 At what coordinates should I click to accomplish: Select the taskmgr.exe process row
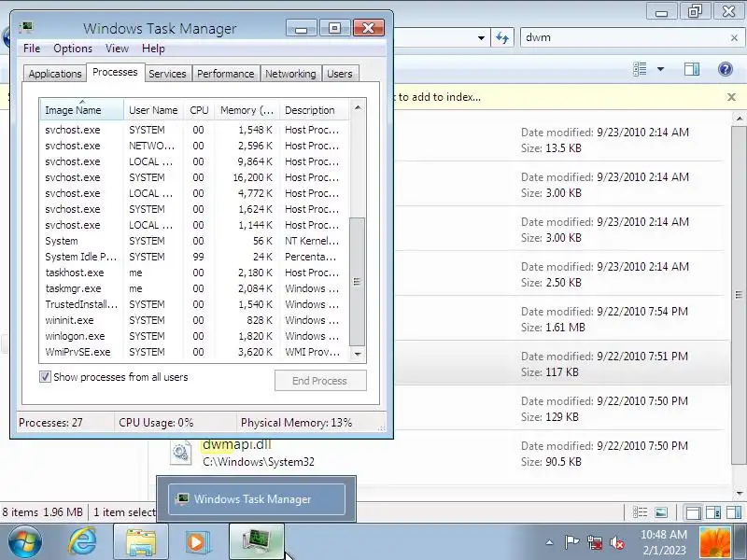pyautogui.click(x=194, y=288)
